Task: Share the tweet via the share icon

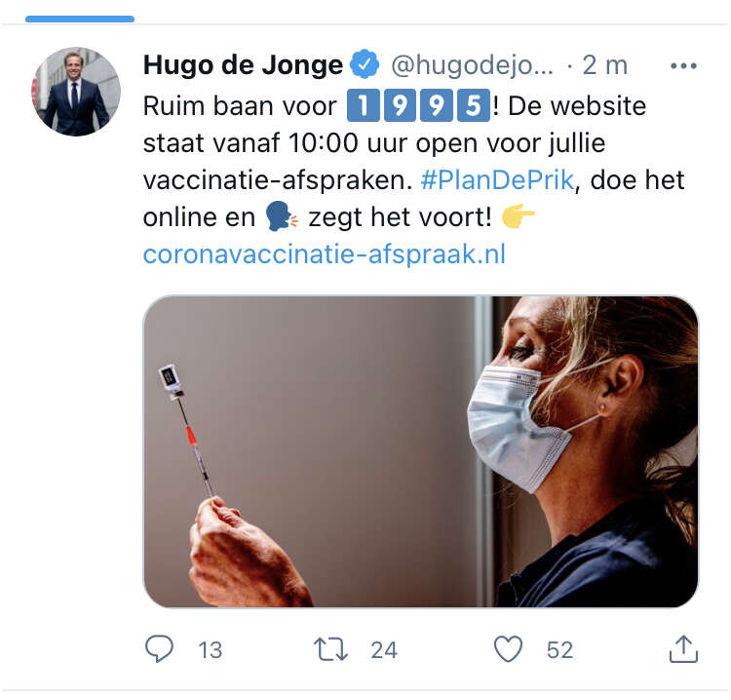Action: pyautogui.click(x=683, y=648)
